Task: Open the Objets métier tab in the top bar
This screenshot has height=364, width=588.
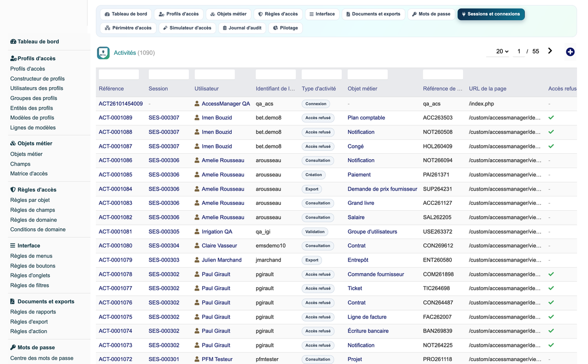Action: point(228,14)
